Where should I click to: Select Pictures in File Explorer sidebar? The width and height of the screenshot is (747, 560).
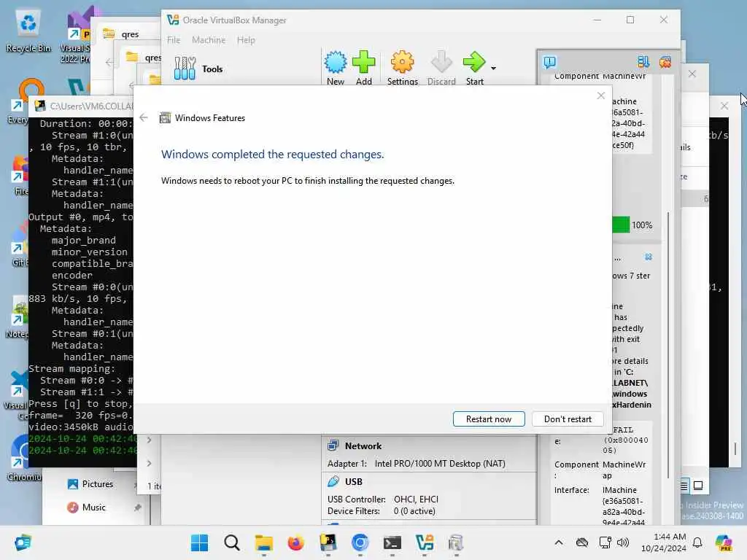[x=97, y=484]
